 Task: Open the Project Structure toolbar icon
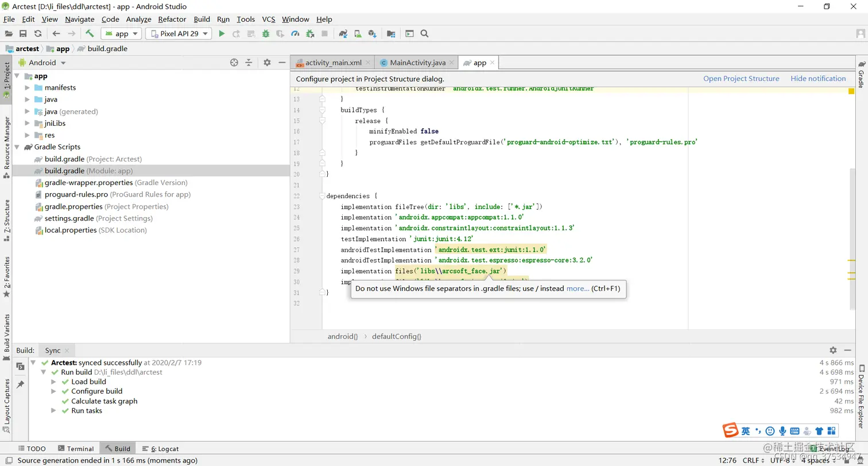pyautogui.click(x=391, y=34)
